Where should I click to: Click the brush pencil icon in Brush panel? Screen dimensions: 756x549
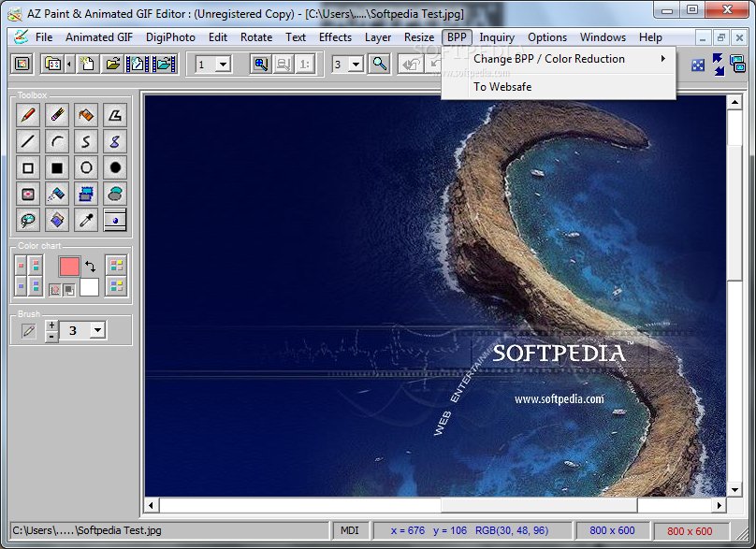28,331
